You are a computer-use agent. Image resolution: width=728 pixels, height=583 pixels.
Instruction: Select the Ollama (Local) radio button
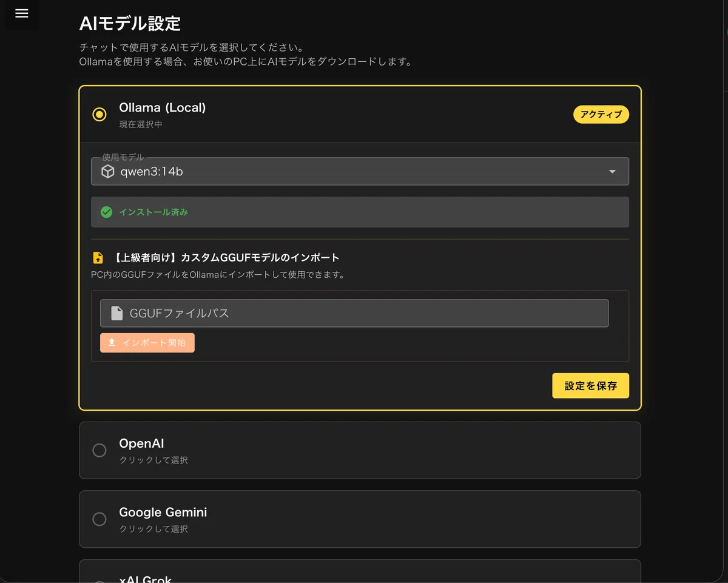tap(99, 114)
